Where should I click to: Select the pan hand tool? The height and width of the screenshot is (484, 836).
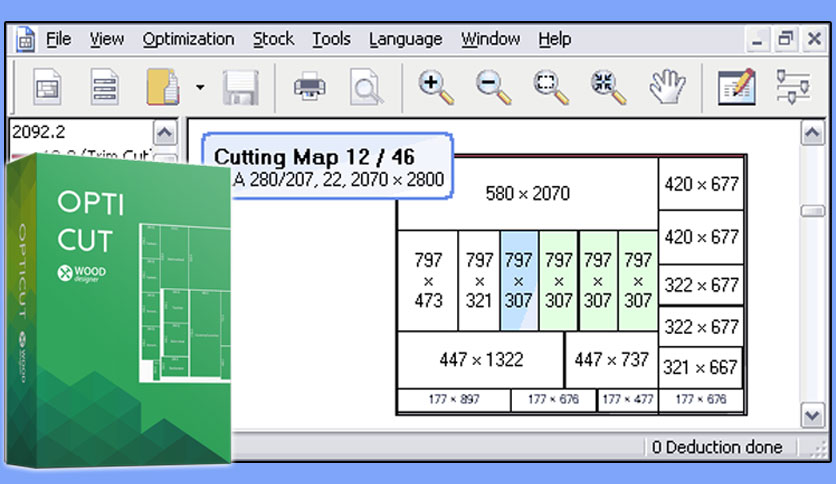point(667,87)
